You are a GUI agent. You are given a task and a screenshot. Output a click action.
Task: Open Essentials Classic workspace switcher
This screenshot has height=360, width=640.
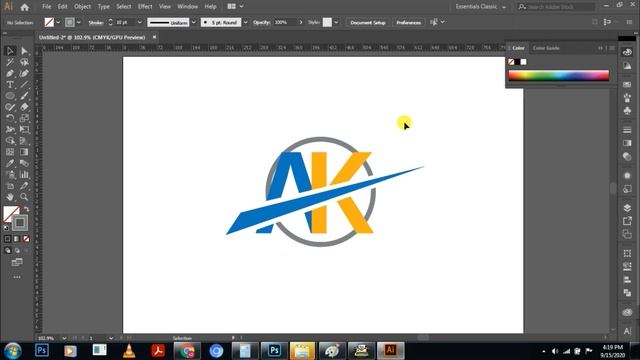[x=480, y=7]
